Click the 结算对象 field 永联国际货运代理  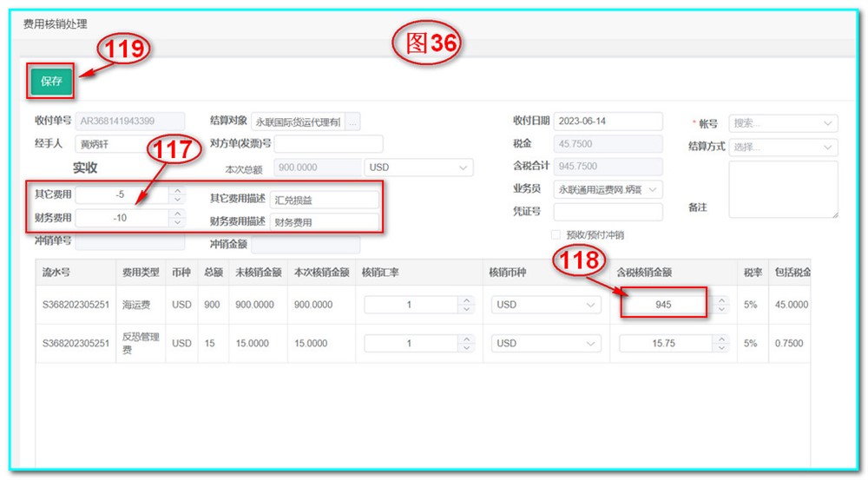(299, 122)
